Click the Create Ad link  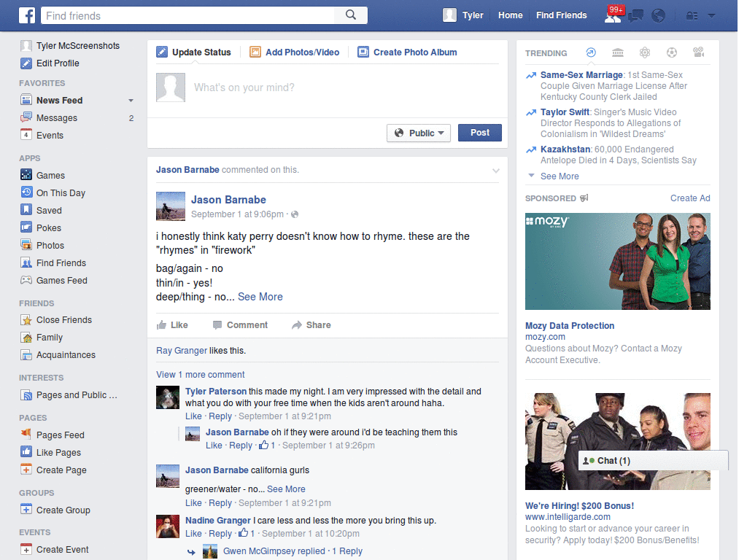point(690,198)
